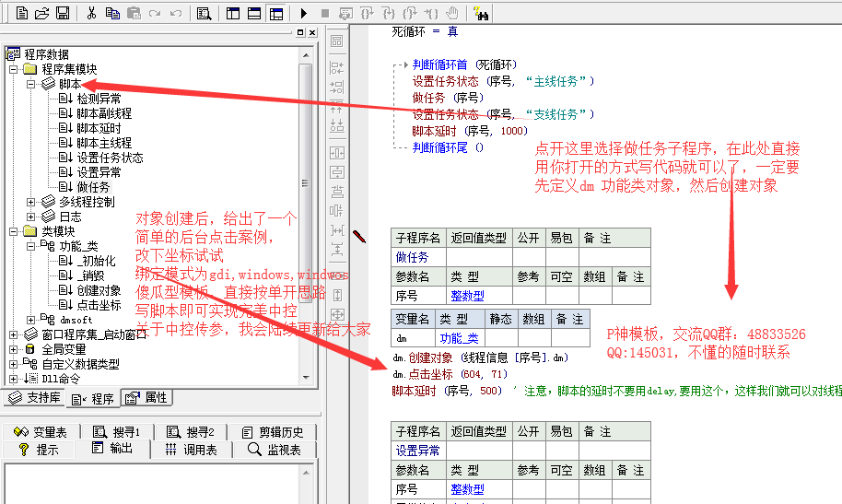Select 做任务 subroutine in tree
This screenshot has width=842, height=504.
(93, 187)
